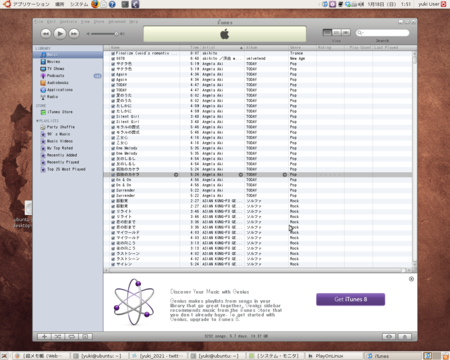Uncheck the サイレン song checkbox
This screenshot has height=360, width=450.
(x=113, y=264)
